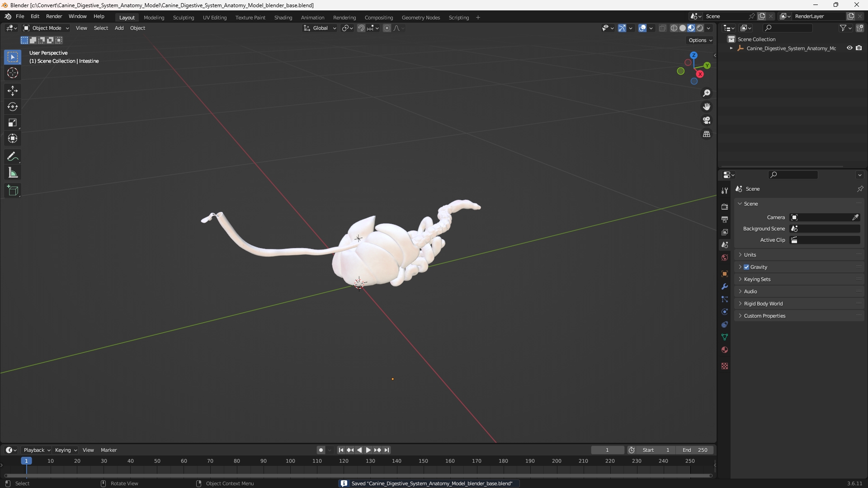Open the Material properties tab

tap(725, 350)
